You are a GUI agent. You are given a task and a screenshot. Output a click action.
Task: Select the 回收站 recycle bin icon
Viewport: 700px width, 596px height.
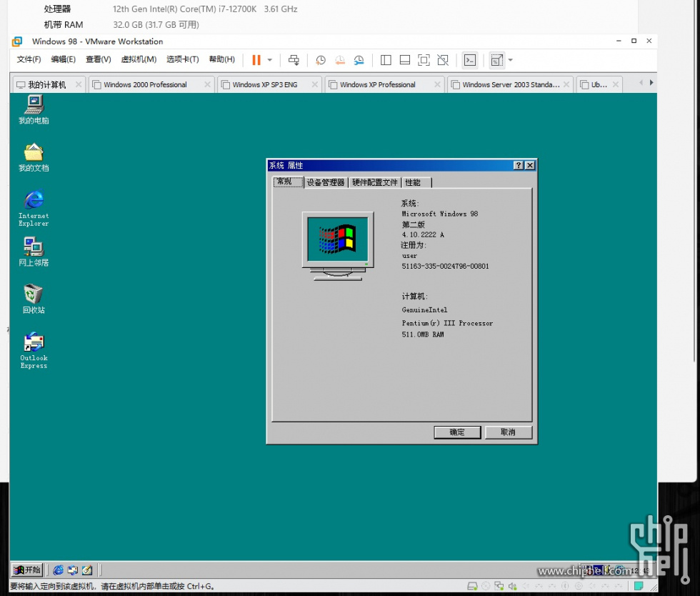[x=34, y=299]
